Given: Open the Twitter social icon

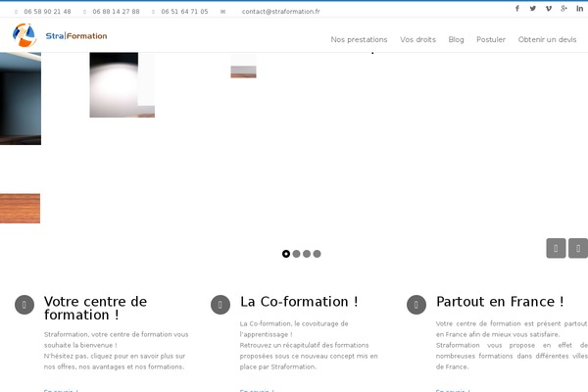Looking at the screenshot, I should point(532,8).
